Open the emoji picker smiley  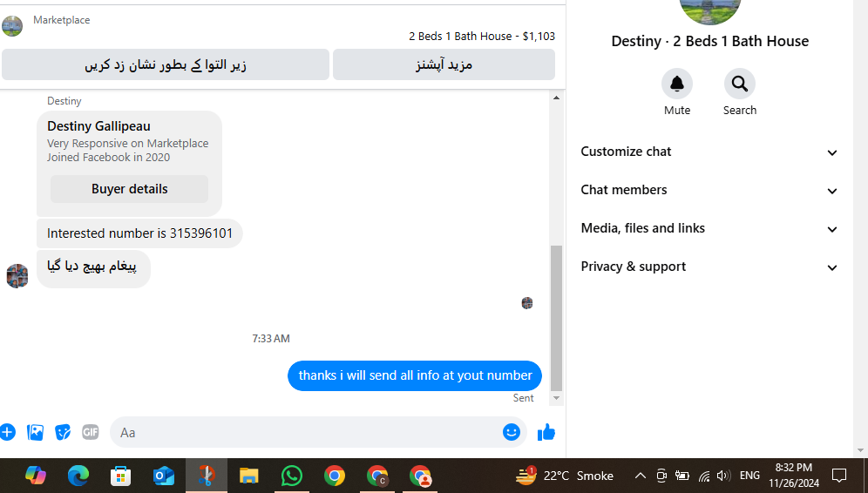(x=511, y=432)
